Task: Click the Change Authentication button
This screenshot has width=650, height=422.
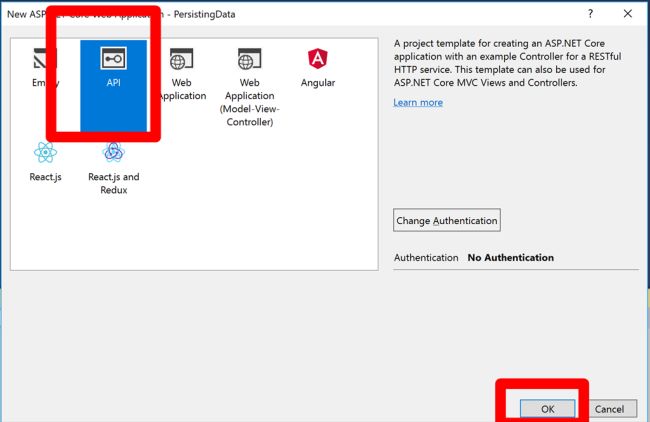Action: coord(447,220)
